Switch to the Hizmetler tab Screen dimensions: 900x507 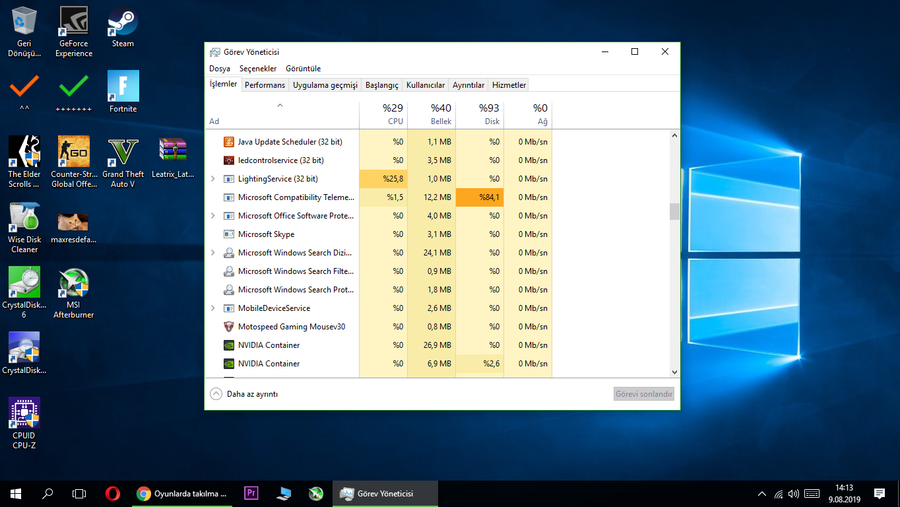[509, 85]
